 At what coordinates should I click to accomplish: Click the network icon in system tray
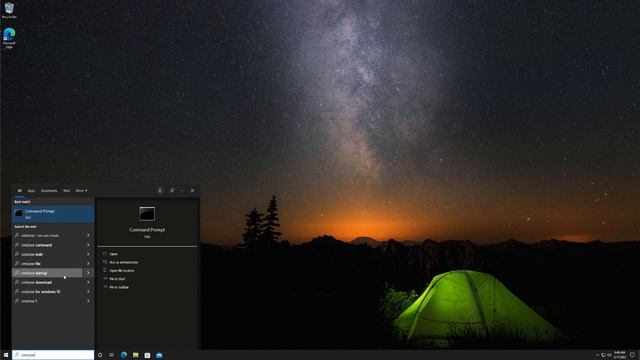604,355
